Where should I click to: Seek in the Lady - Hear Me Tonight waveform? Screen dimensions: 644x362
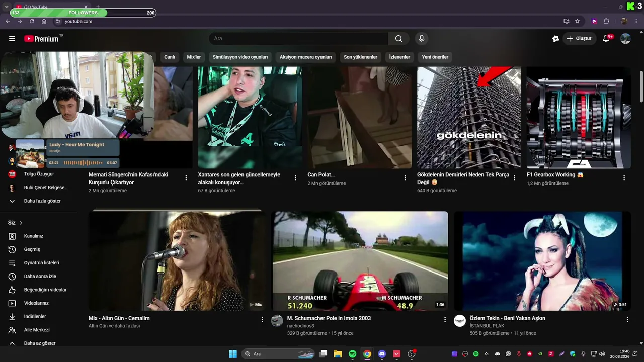click(x=83, y=163)
